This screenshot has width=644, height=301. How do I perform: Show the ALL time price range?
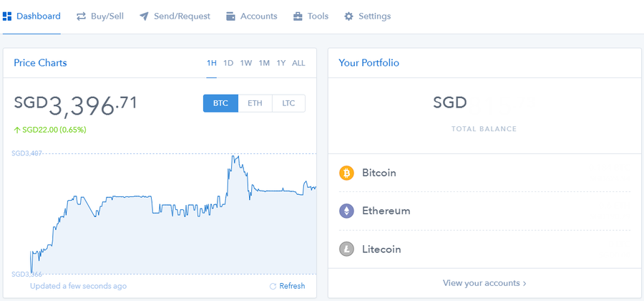[298, 63]
